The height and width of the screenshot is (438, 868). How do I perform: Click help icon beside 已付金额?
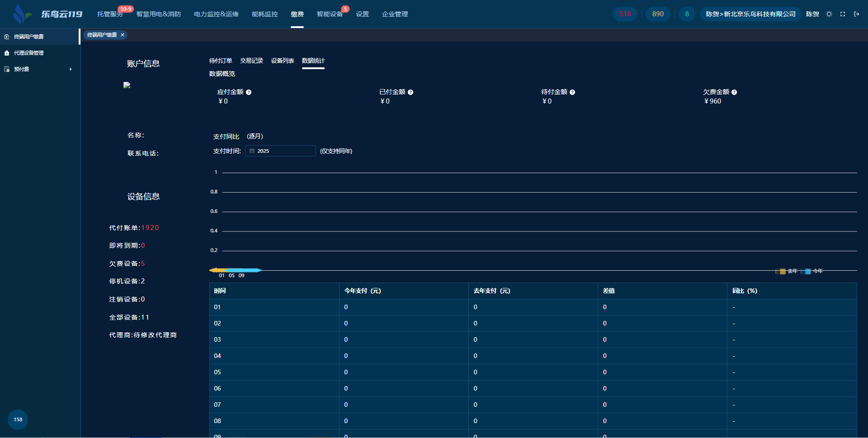(x=410, y=92)
